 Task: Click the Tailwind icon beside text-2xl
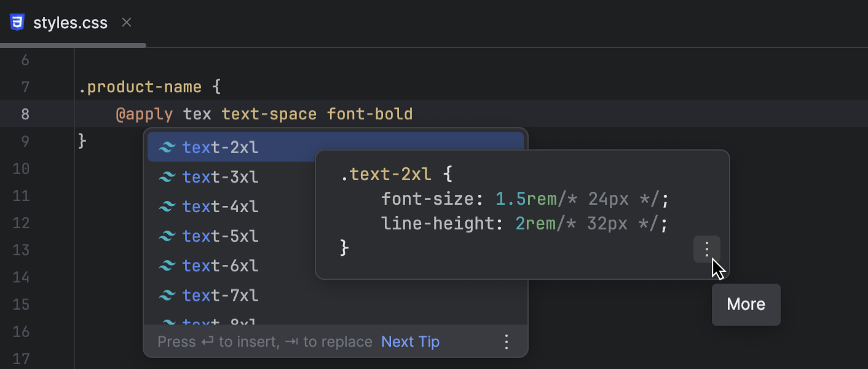point(166,147)
